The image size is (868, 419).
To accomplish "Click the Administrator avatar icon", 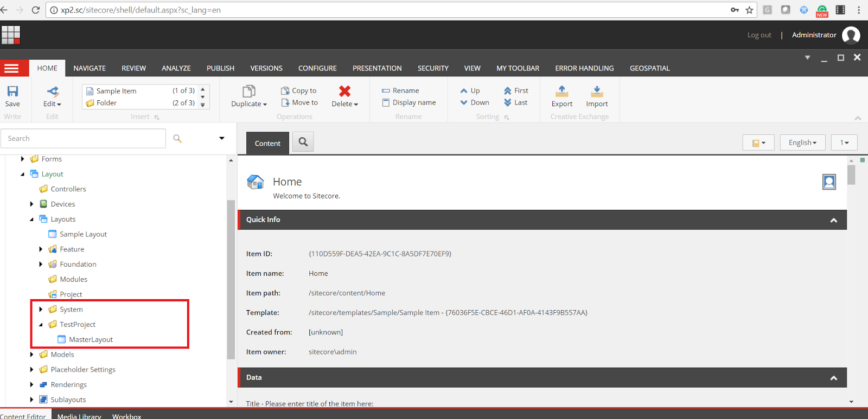I will point(851,35).
